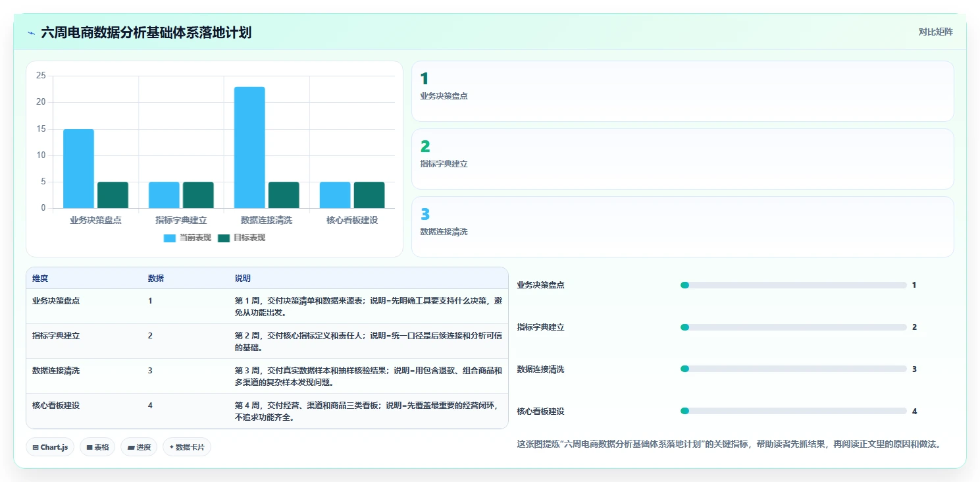Click the 数据卡片 tag chip

click(x=187, y=447)
